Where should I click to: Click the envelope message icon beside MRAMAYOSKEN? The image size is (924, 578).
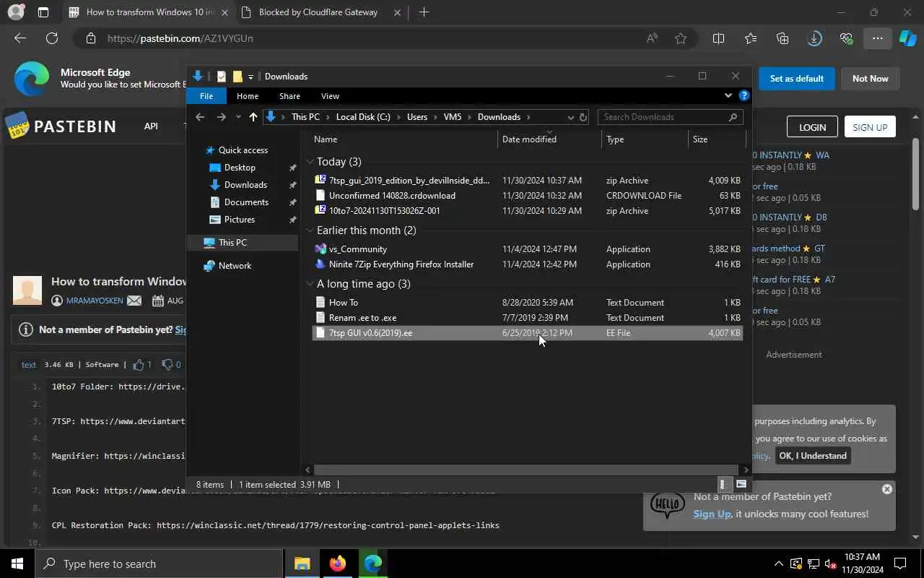point(134,301)
